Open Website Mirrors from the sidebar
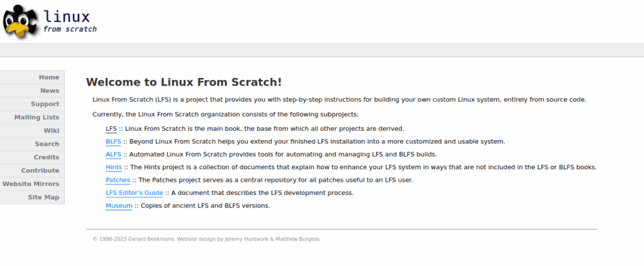644x266 pixels. click(31, 184)
